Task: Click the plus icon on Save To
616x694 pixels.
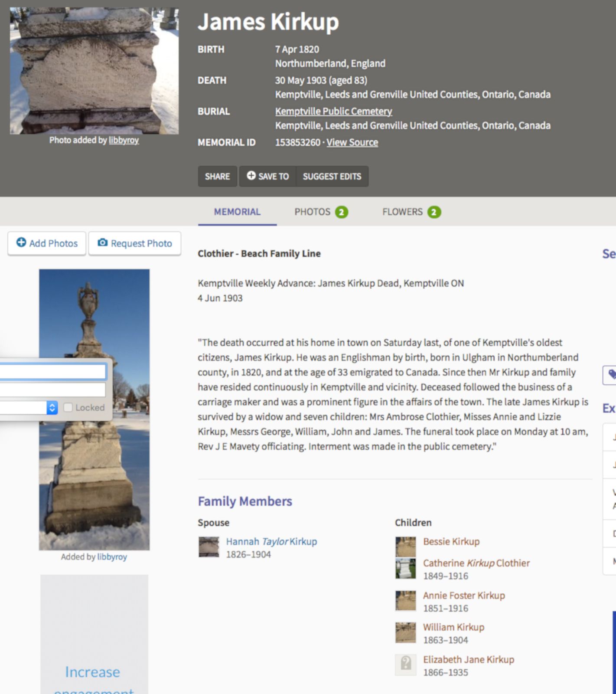Action: tap(251, 176)
